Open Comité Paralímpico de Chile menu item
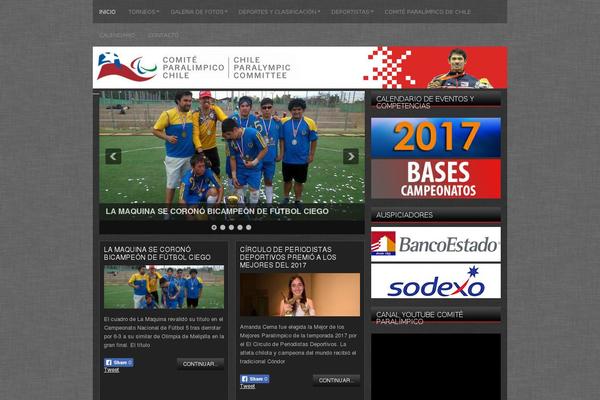 point(427,12)
